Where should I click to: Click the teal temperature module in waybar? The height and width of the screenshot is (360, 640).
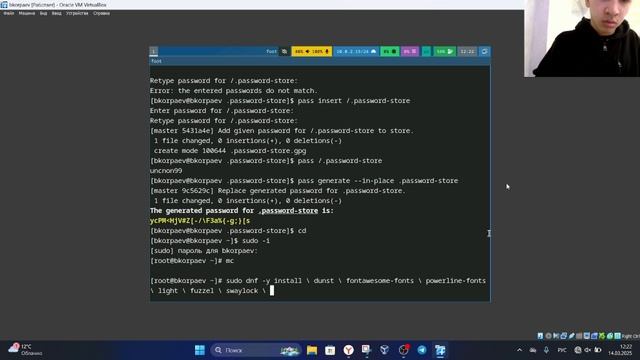[426, 51]
